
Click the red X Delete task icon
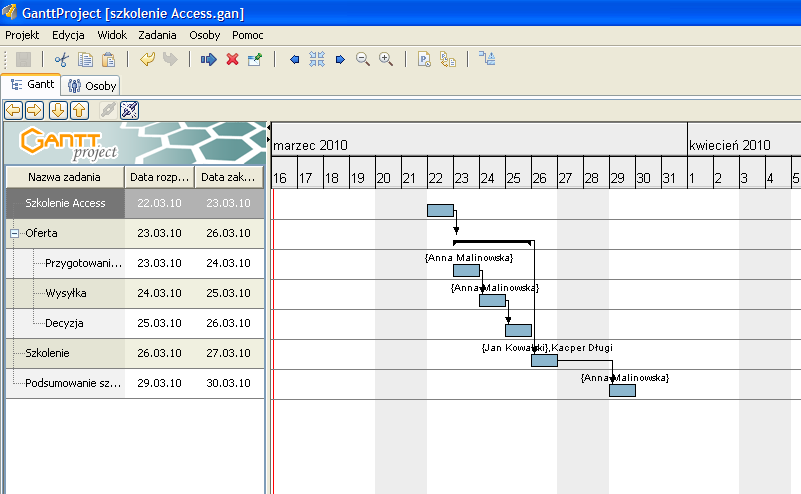232,59
